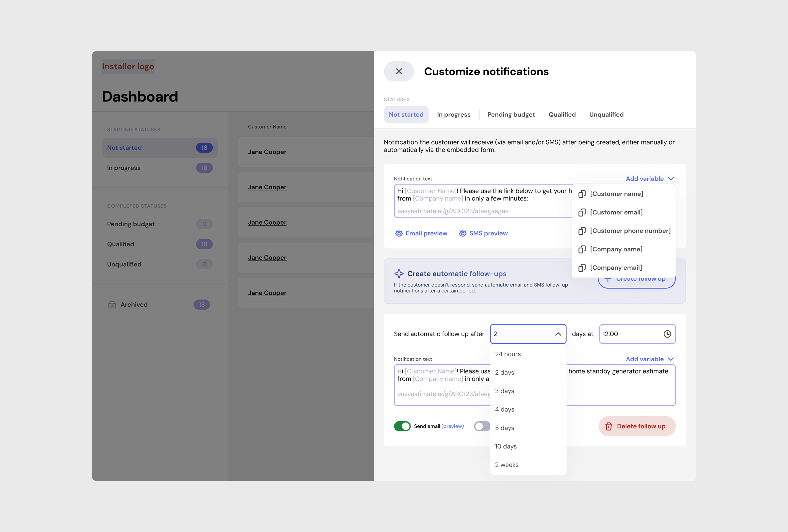788x532 pixels.
Task: Click the 12:00 time input field
Action: click(637, 334)
